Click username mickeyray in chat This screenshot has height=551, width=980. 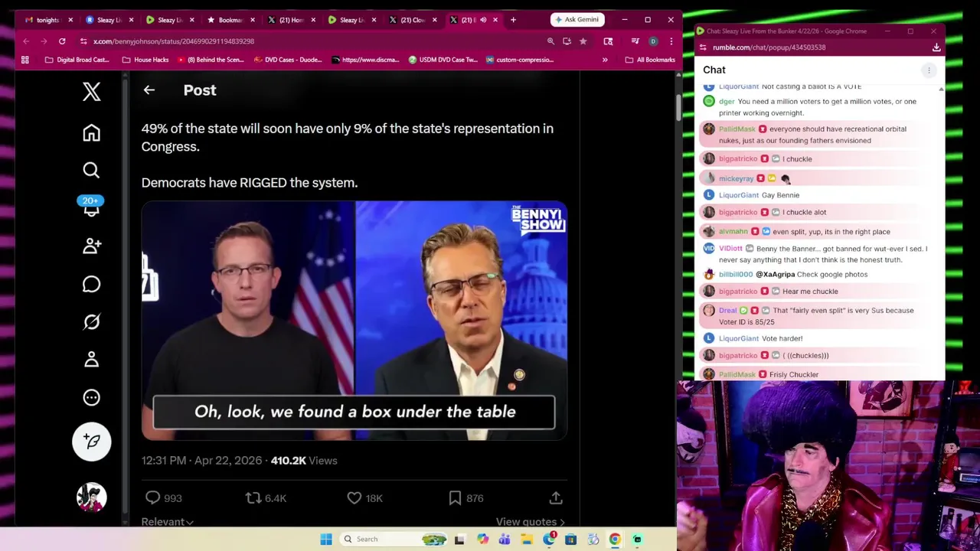tap(736, 179)
